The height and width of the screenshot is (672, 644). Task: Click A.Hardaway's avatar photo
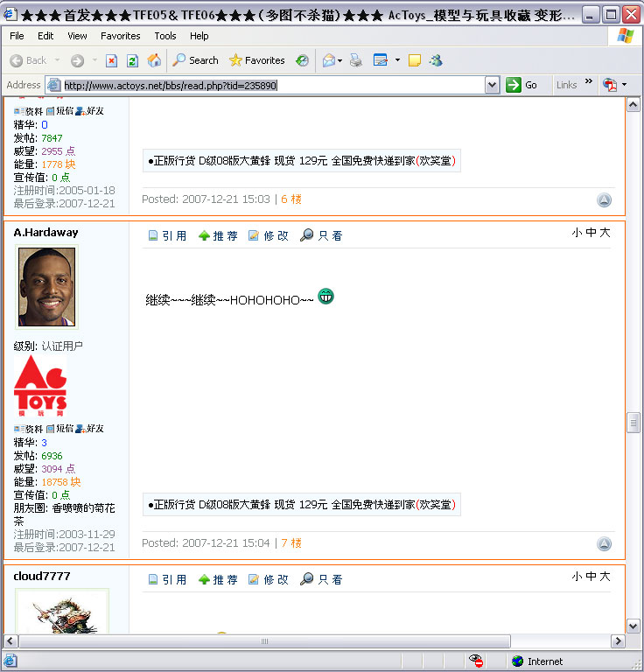pyautogui.click(x=46, y=287)
